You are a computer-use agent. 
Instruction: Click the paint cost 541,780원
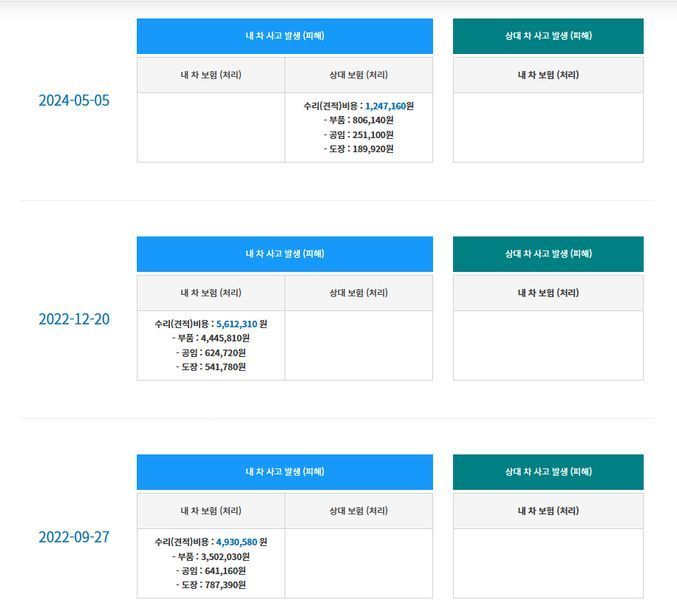[x=225, y=367]
